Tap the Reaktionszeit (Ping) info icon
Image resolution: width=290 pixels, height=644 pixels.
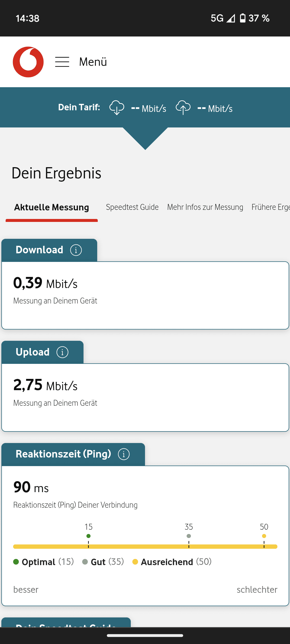(124, 454)
